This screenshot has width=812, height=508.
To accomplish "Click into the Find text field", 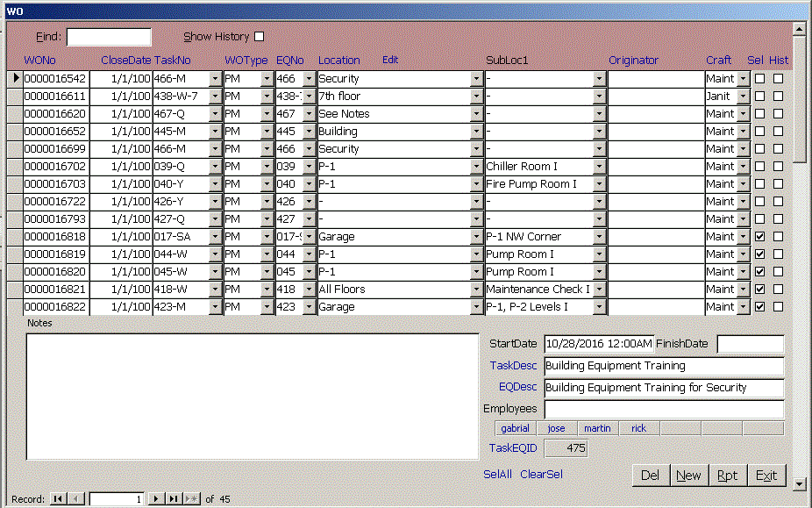I will (x=109, y=37).
